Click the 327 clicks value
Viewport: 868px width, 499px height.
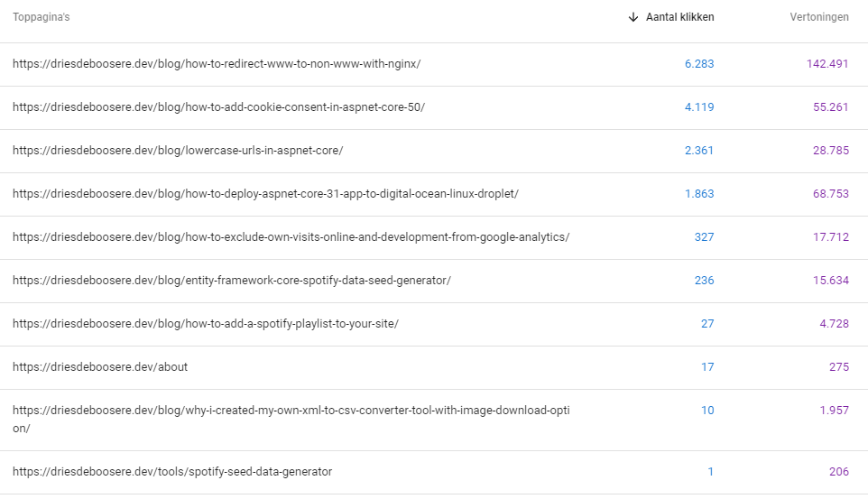pyautogui.click(x=704, y=237)
